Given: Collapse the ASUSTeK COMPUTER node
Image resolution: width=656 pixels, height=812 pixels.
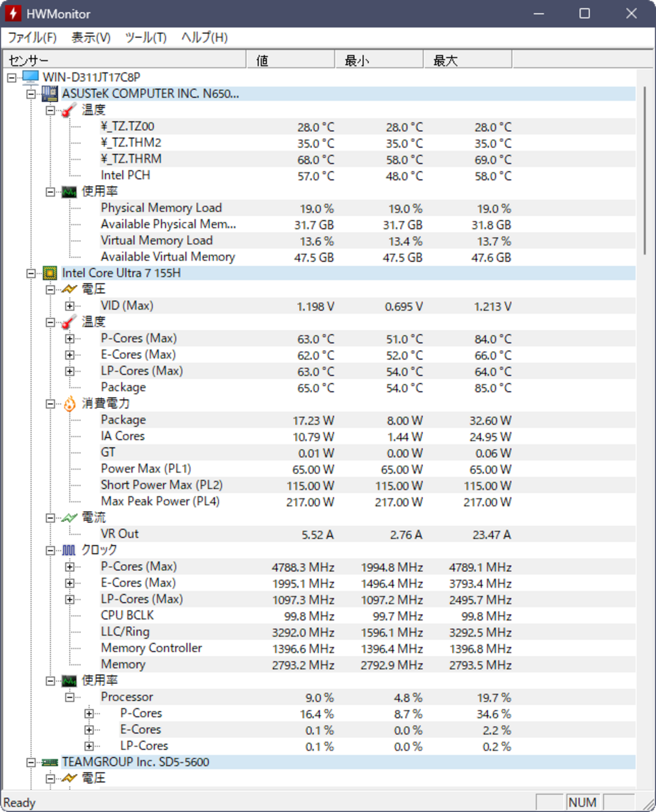Looking at the screenshot, I should (31, 94).
